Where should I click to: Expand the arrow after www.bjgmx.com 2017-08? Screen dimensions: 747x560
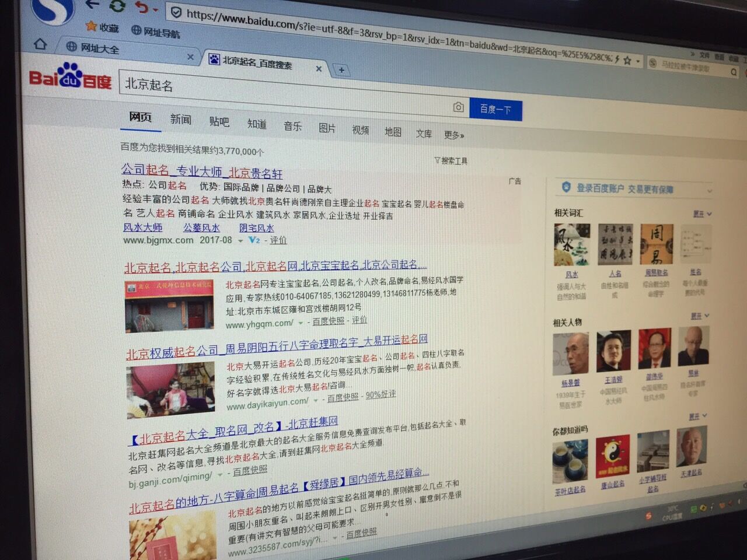click(240, 241)
